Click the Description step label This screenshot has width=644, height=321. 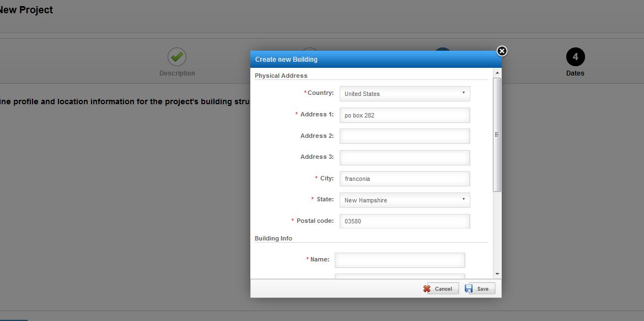point(177,73)
